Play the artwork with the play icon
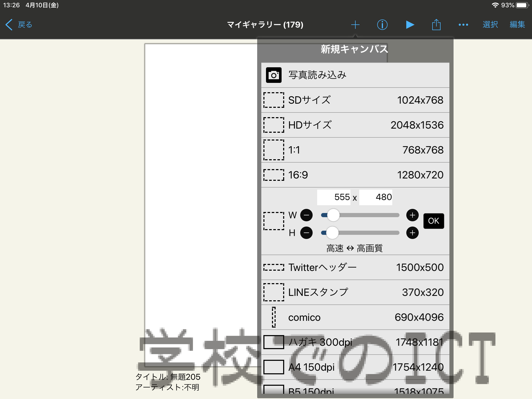Image resolution: width=532 pixels, height=399 pixels. tap(410, 25)
